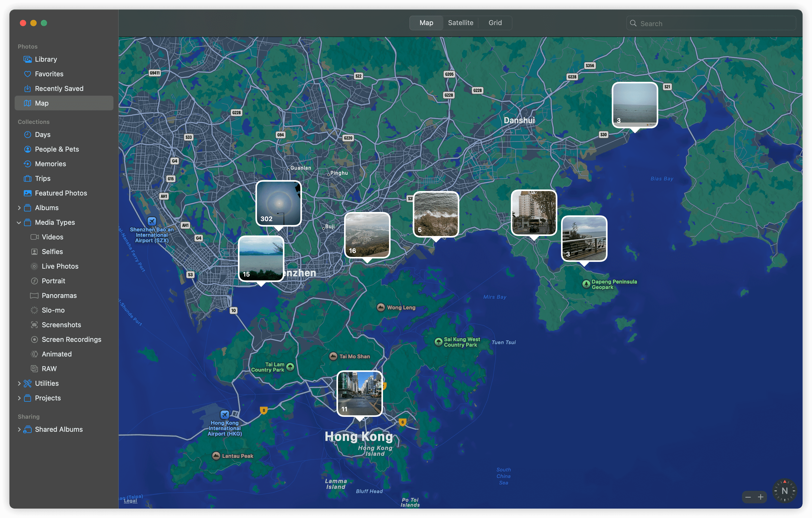Click the compass North indicator
The width and height of the screenshot is (812, 518).
(x=784, y=491)
